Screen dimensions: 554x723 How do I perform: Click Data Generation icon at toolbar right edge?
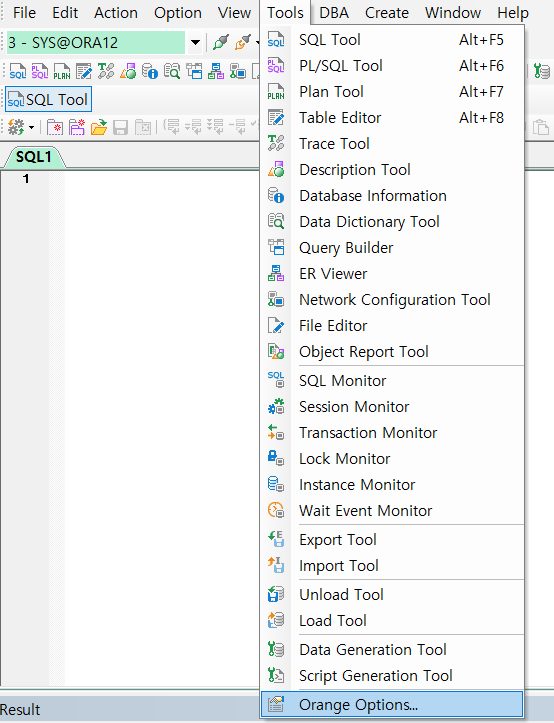coord(542,71)
